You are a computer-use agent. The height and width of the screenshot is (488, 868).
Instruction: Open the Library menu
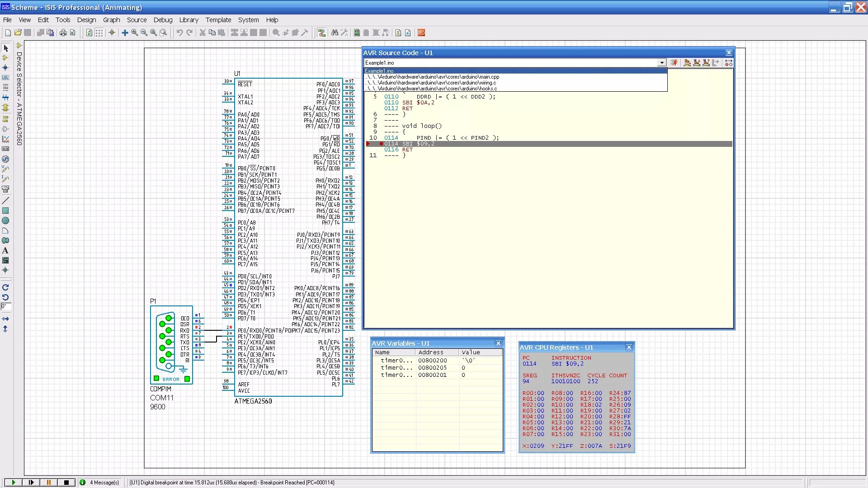point(189,20)
